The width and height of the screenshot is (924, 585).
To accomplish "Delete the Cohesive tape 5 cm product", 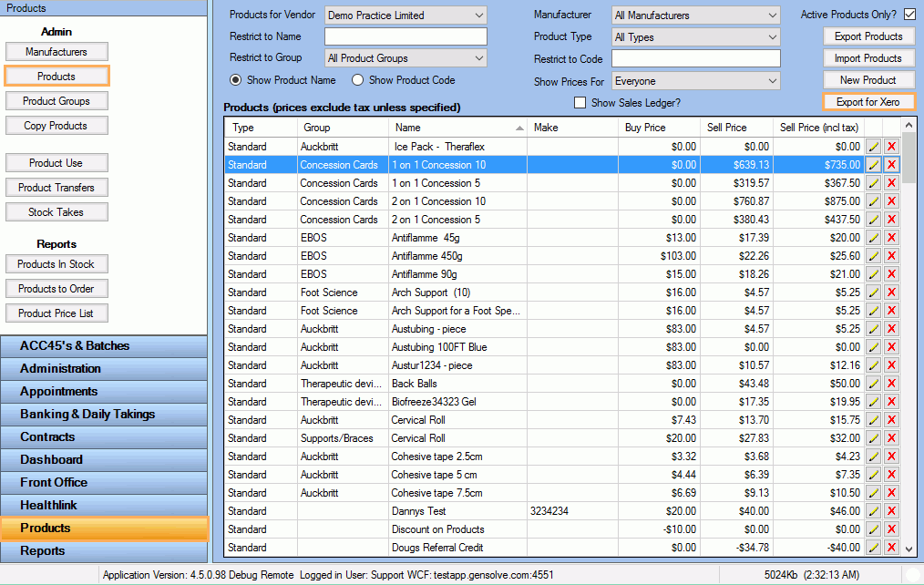I will pos(891,476).
